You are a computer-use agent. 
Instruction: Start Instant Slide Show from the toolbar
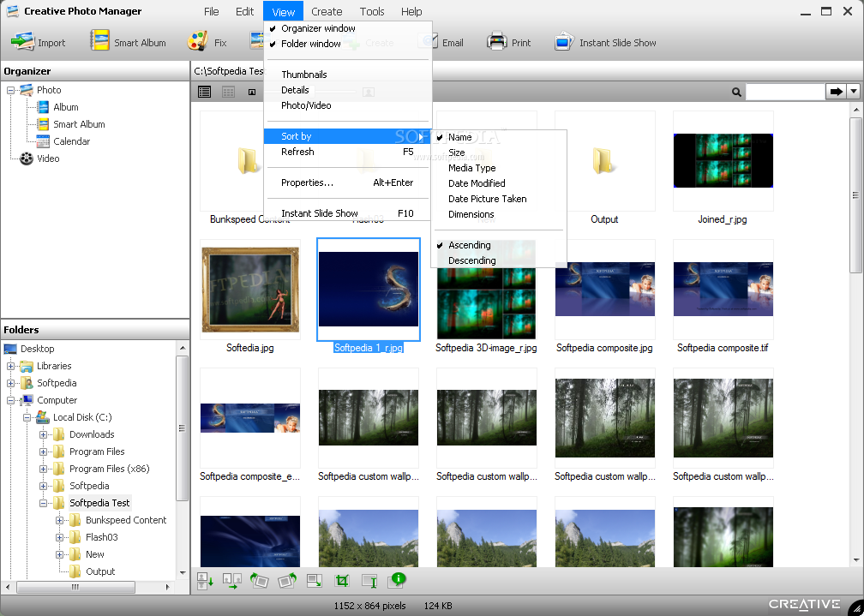605,43
